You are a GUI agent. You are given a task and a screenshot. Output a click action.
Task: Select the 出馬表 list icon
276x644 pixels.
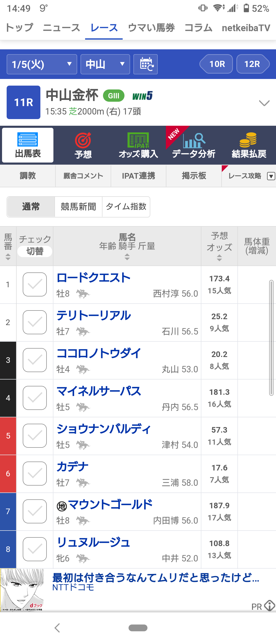pos(28,140)
